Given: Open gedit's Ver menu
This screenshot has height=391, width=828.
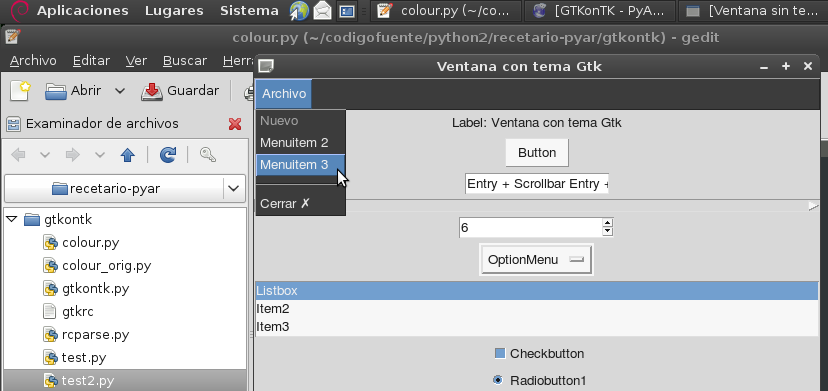Looking at the screenshot, I should pyautogui.click(x=136, y=61).
